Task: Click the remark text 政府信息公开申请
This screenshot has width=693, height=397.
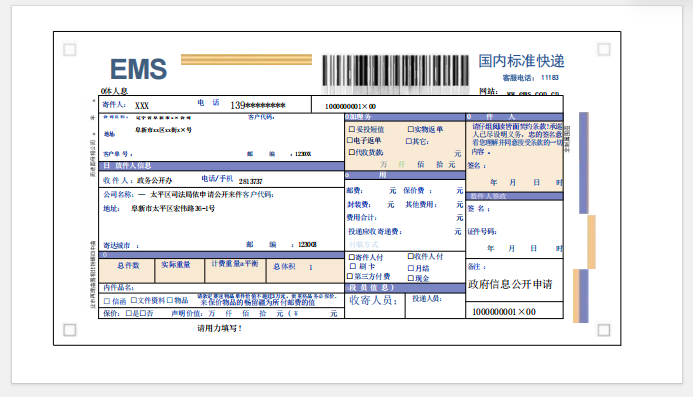Action: [x=510, y=284]
